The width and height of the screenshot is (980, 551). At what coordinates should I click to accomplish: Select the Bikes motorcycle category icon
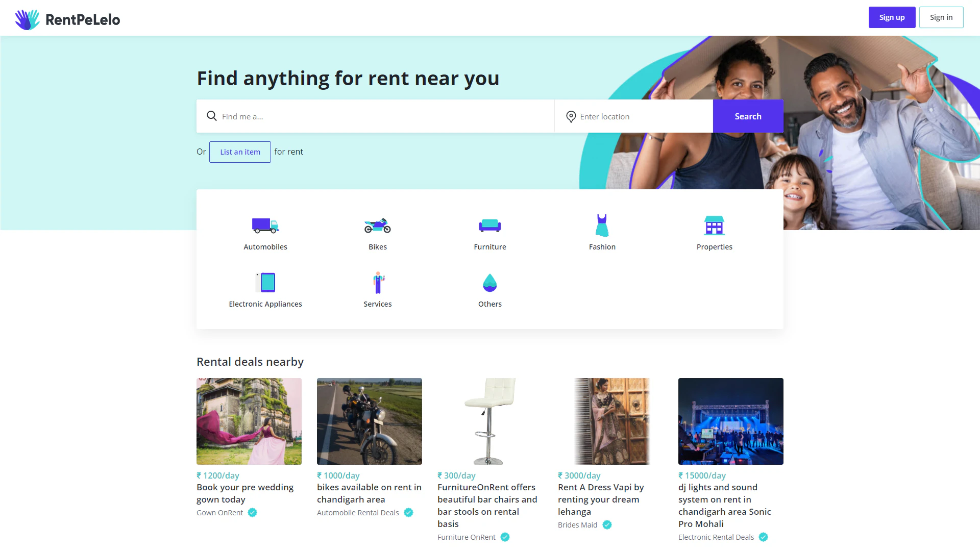[377, 225]
